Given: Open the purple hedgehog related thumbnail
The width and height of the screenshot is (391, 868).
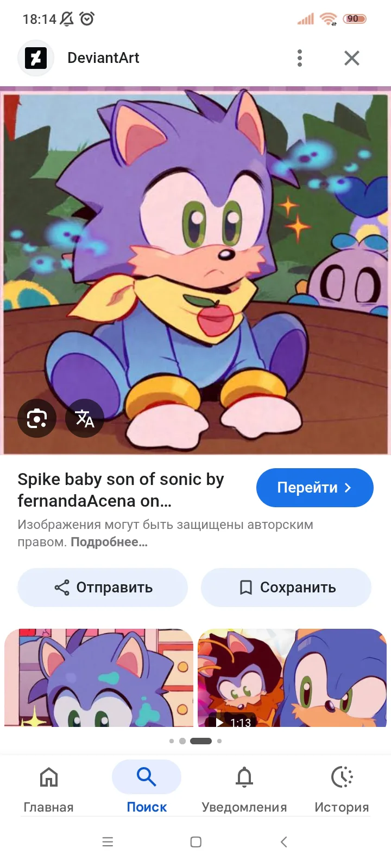Looking at the screenshot, I should 99,678.
